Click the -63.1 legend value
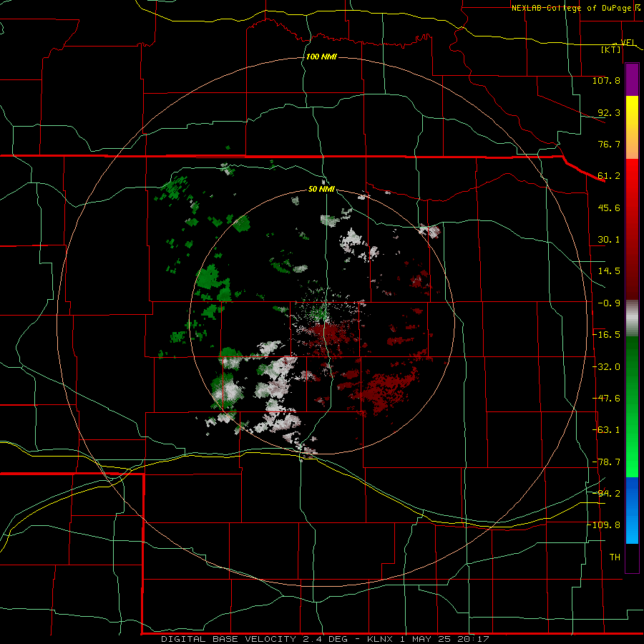Image resolution: width=644 pixels, height=644 pixels. (606, 430)
